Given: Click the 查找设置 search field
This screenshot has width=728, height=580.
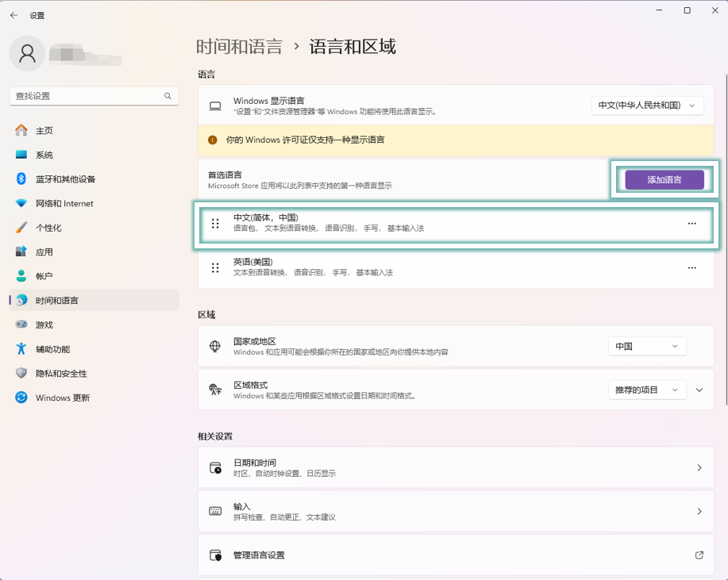Looking at the screenshot, I should click(94, 96).
